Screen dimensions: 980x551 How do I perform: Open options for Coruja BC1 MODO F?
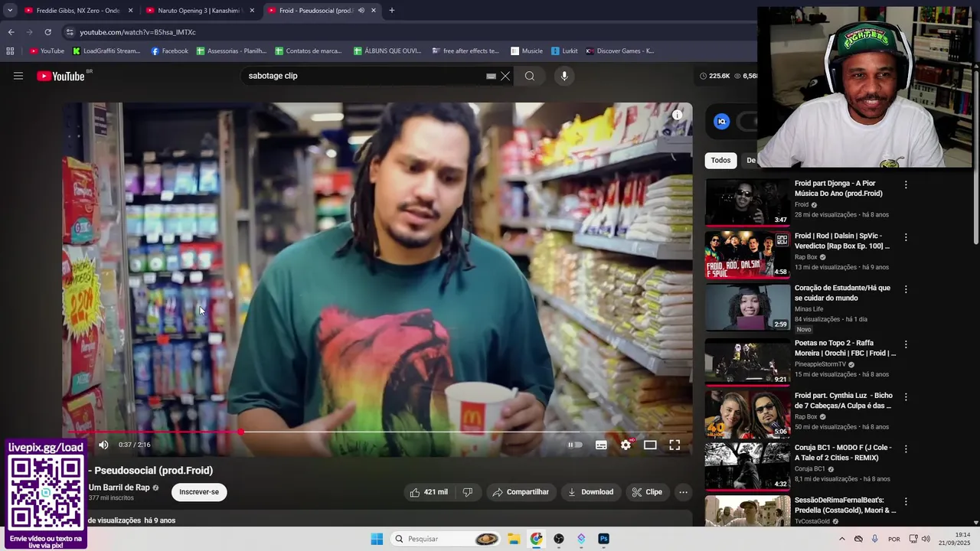click(906, 449)
